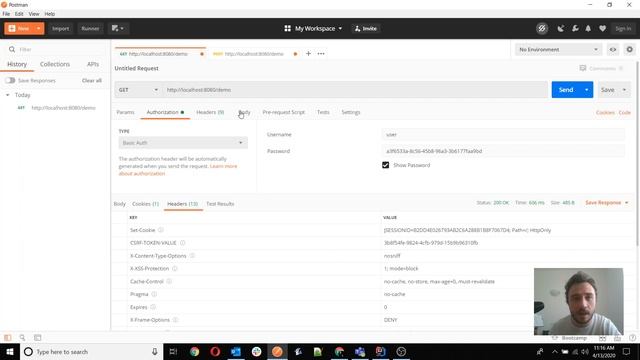Click the heart icon in header
This screenshot has width=640, height=360.
tap(602, 29)
